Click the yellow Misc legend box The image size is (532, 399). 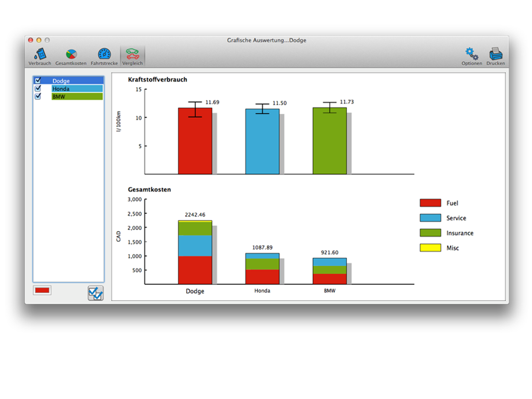pyautogui.click(x=430, y=248)
